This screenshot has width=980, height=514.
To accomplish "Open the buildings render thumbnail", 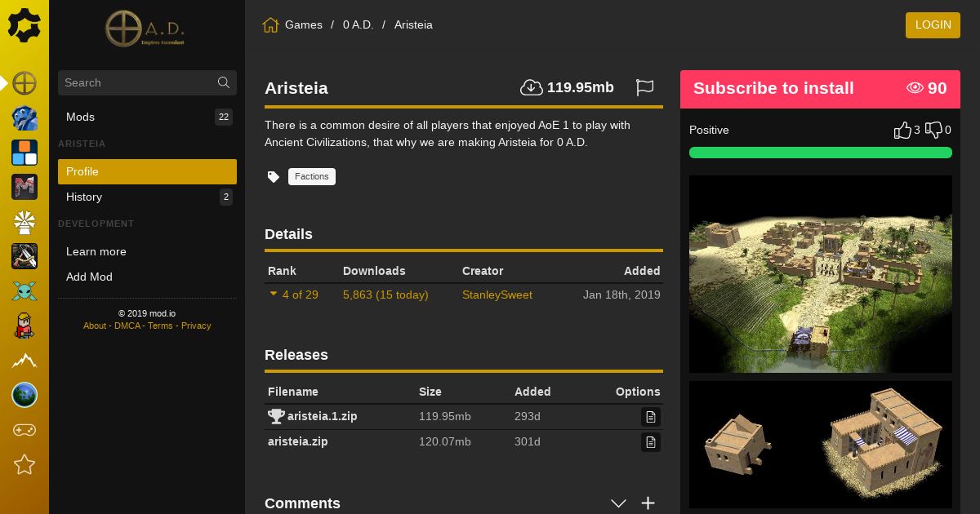I will [x=821, y=445].
